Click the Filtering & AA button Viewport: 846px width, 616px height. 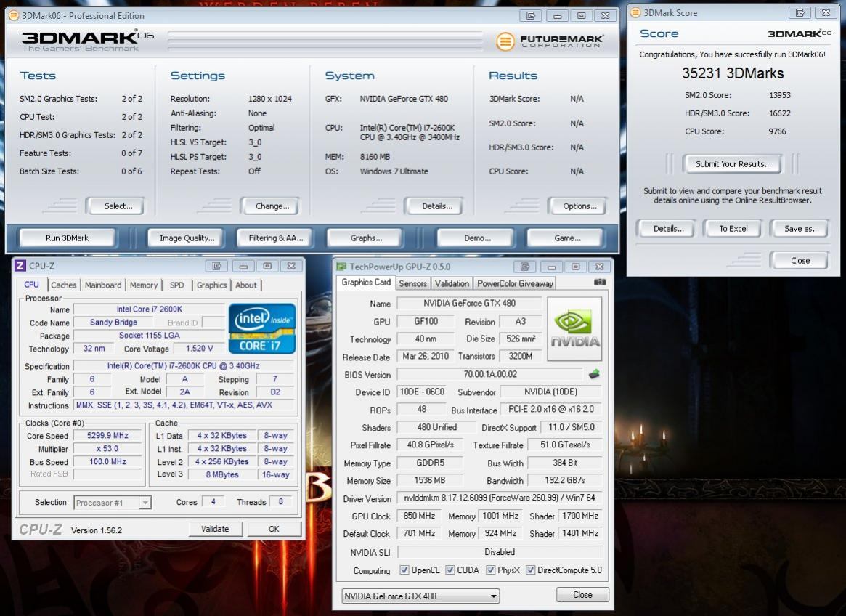coord(276,238)
